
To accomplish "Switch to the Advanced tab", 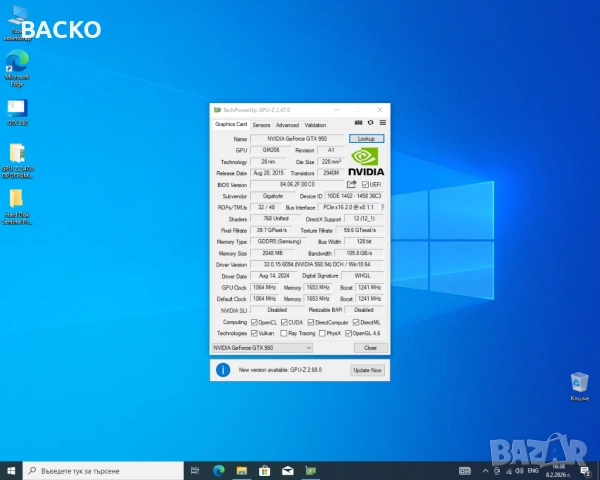I will coord(287,125).
